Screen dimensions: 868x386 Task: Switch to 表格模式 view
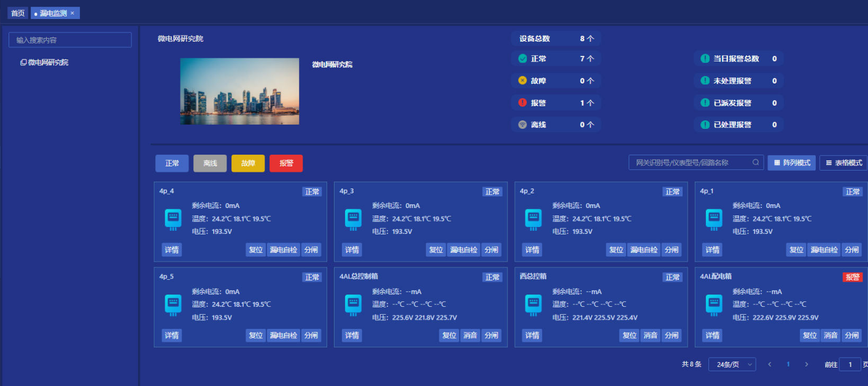(x=843, y=163)
